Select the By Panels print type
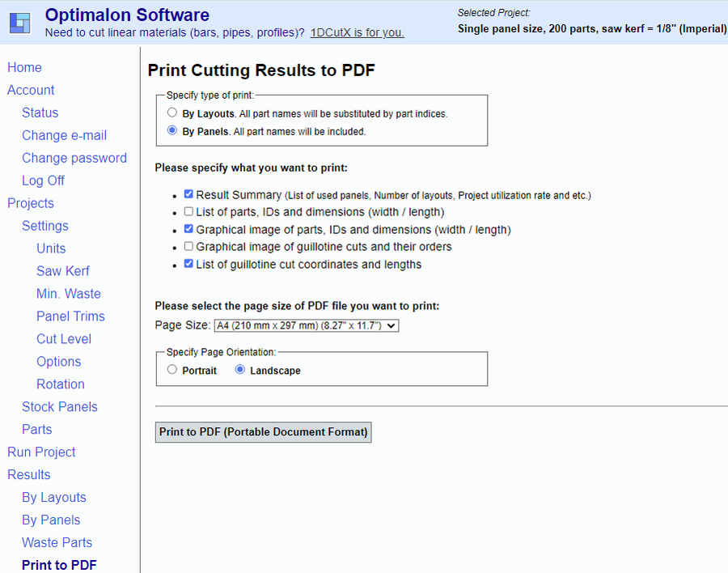This screenshot has width=728, height=573. coord(172,130)
